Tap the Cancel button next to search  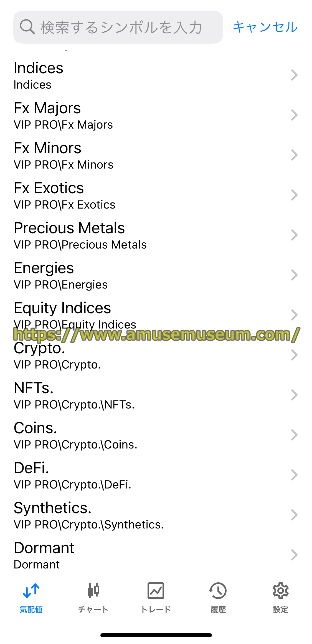tap(265, 27)
